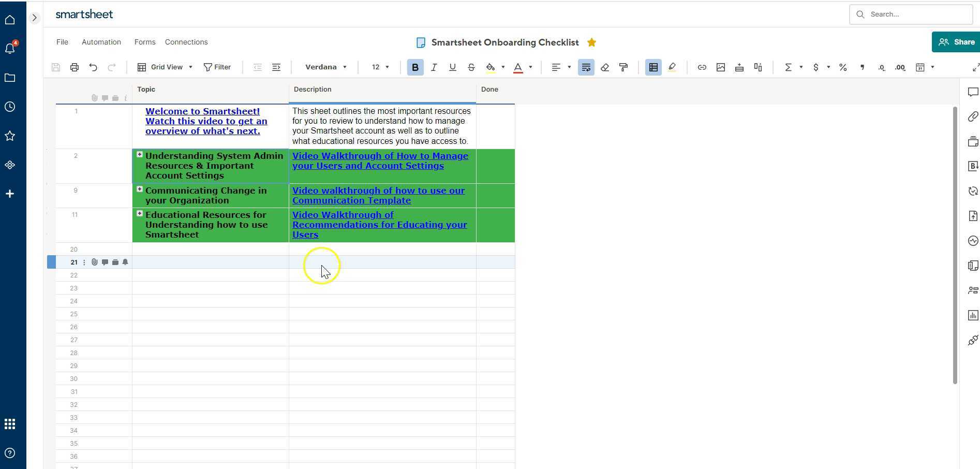This screenshot has height=469, width=980.
Task: Click the Share button
Action: coord(956,42)
